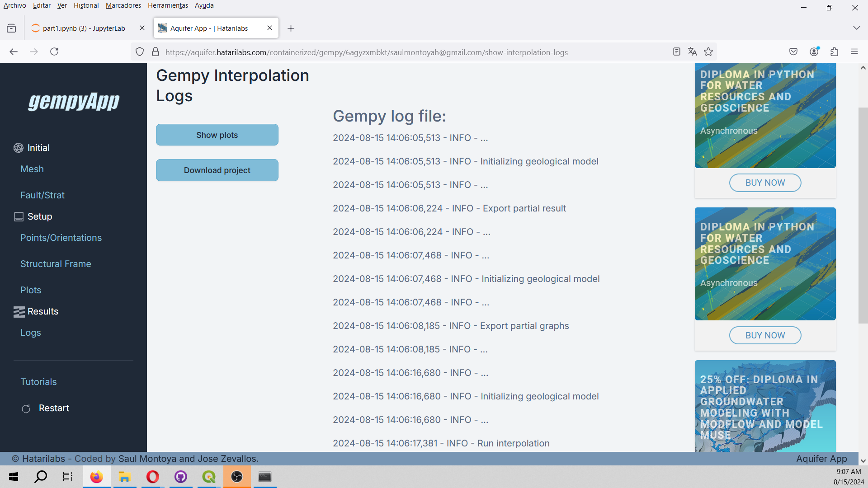The height and width of the screenshot is (488, 868).
Task: Reload the page with refresh icon
Action: click(x=54, y=52)
